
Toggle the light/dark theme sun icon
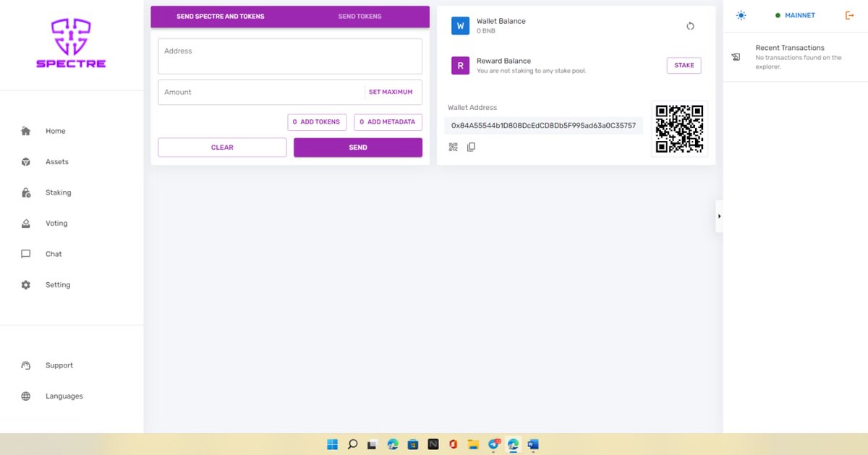coord(741,15)
